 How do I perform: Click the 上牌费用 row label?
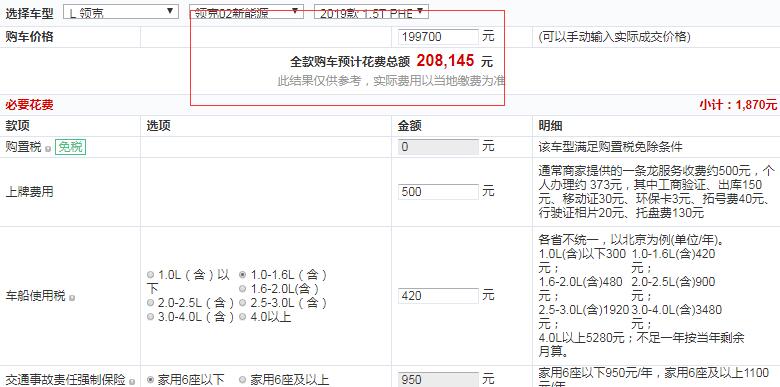pos(29,192)
